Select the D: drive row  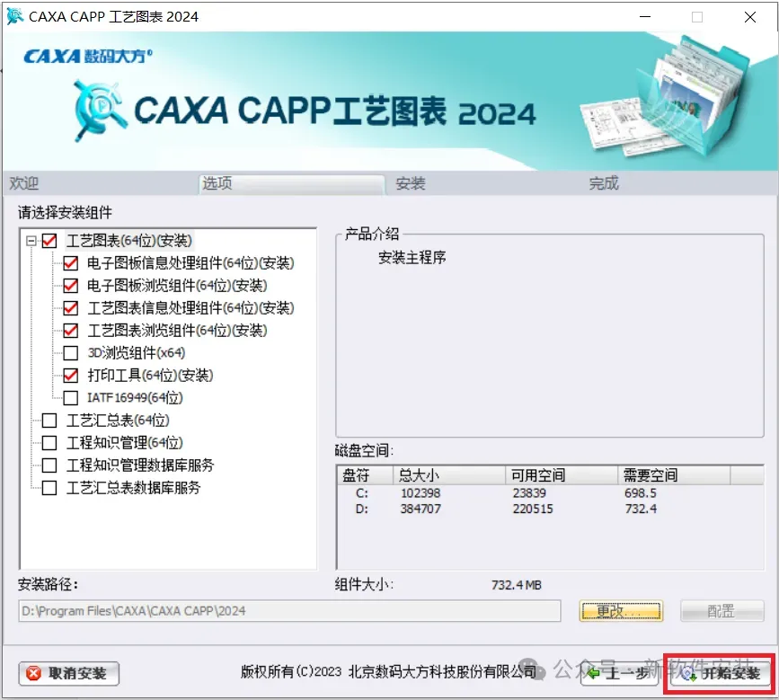click(x=550, y=509)
